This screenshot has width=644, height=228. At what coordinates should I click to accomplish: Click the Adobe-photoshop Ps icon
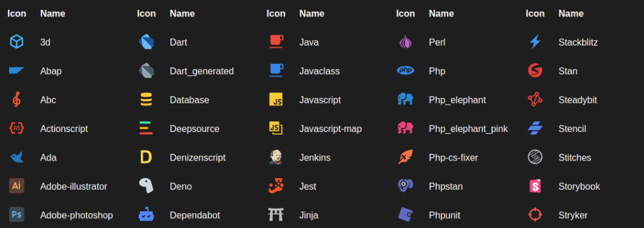click(x=16, y=215)
